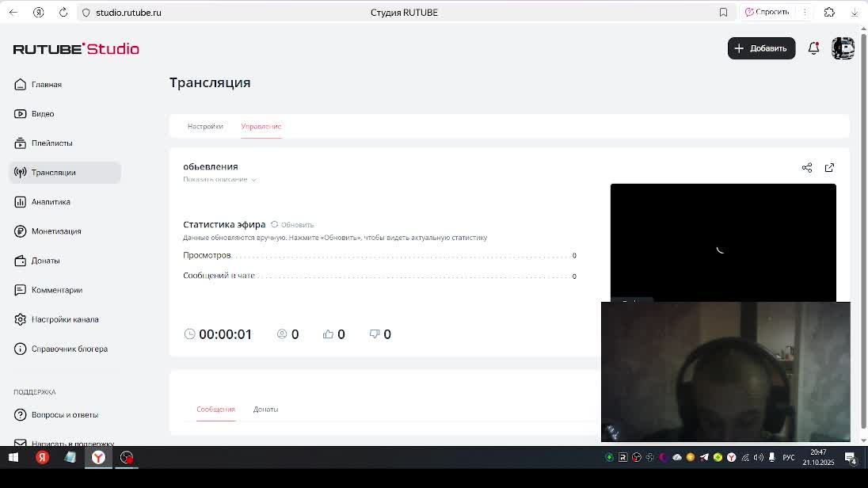Click the browser back arrow
This screenshot has height=488, width=868.
pos(13,13)
